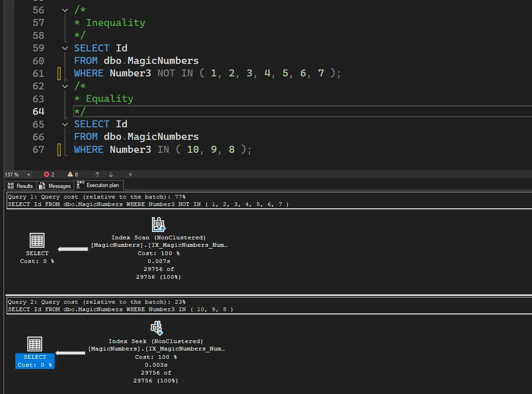Image resolution: width=532 pixels, height=394 pixels.
Task: Click the warning triangle count indicator
Action: click(x=73, y=175)
